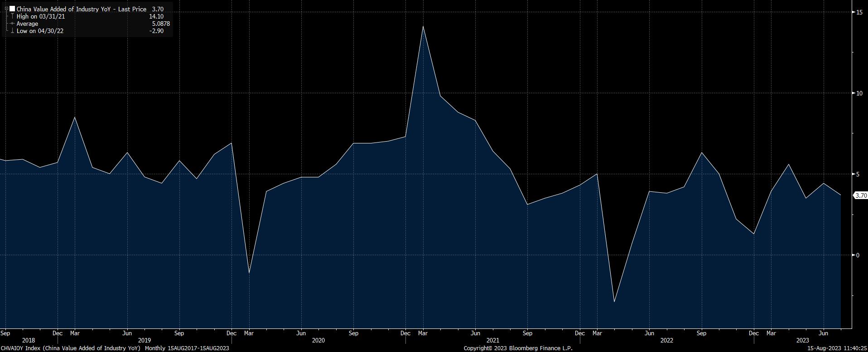This screenshot has height=352, width=868.
Task: Click the 'Average' legend label
Action: click(x=27, y=24)
